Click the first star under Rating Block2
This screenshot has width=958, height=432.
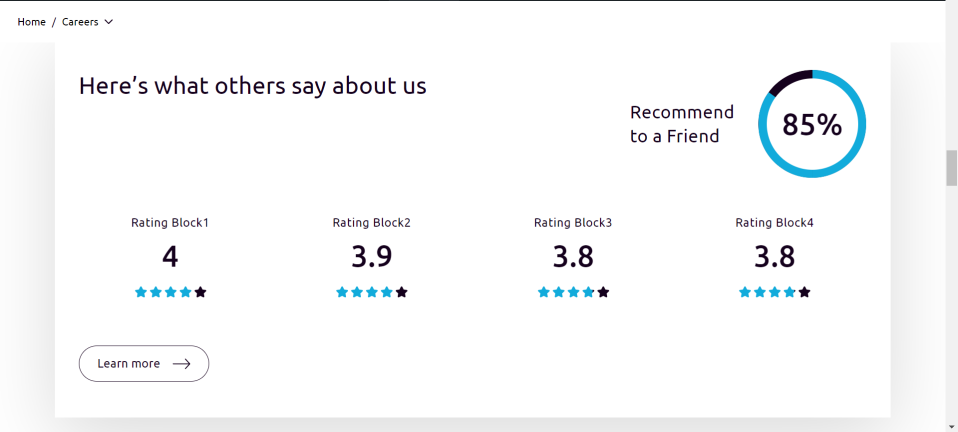[x=342, y=292]
